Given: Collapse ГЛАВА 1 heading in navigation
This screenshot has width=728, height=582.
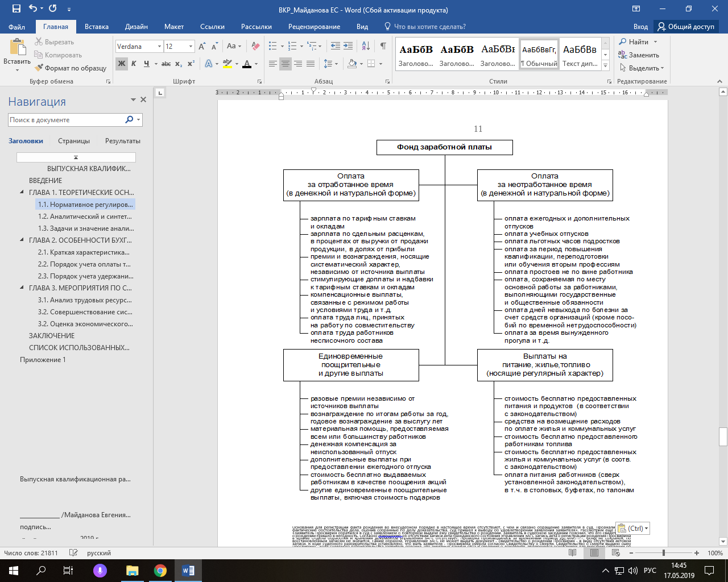Looking at the screenshot, I should coord(22,193).
